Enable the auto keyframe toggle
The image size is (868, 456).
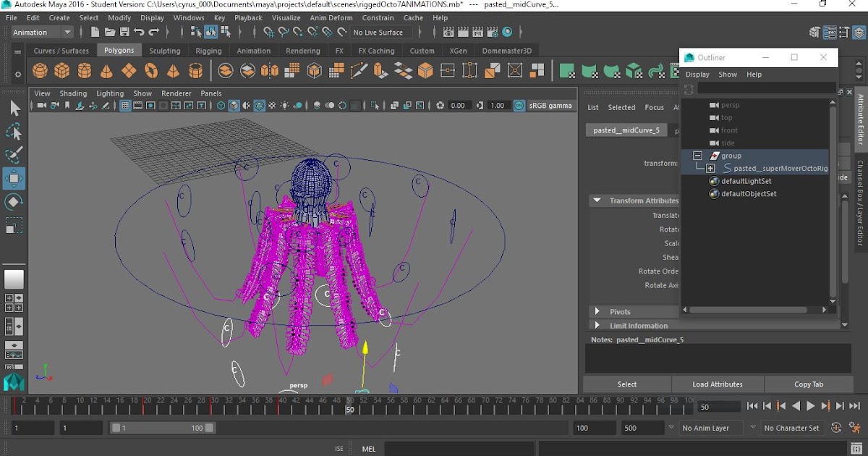tap(836, 428)
